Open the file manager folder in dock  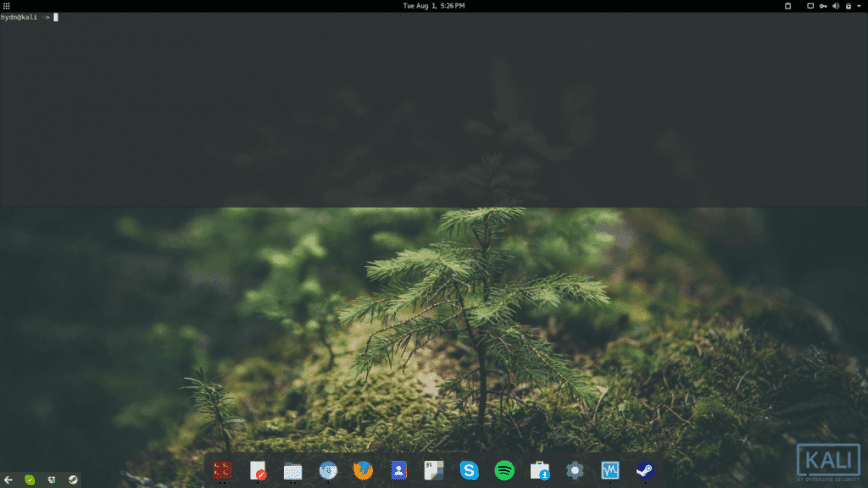coord(293,470)
